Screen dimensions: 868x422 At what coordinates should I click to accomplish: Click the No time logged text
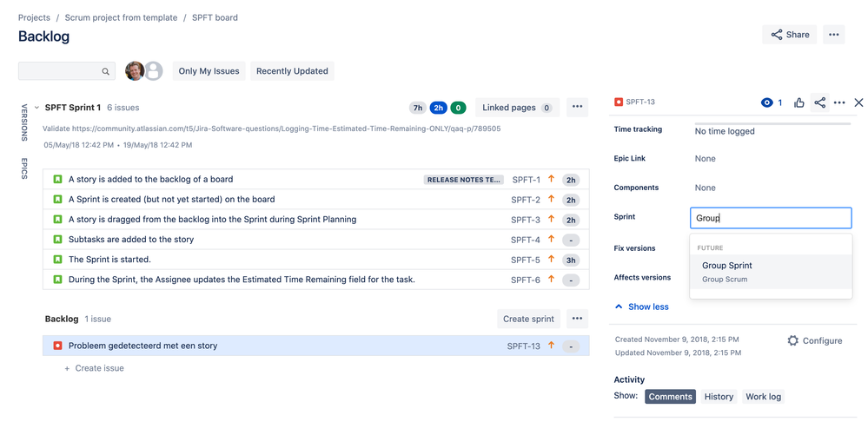click(x=725, y=132)
